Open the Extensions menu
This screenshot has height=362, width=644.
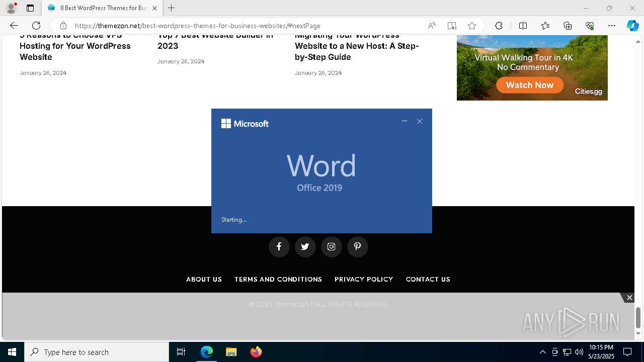point(499,26)
